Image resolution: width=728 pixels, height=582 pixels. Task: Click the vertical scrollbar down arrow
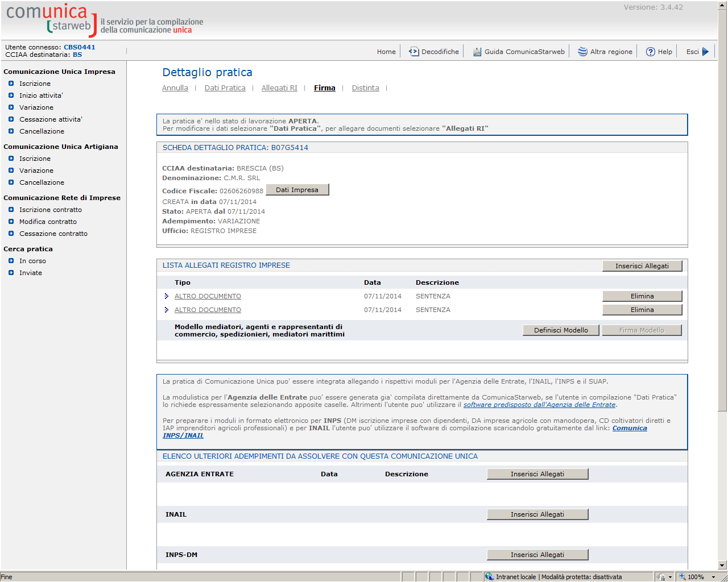[722, 566]
